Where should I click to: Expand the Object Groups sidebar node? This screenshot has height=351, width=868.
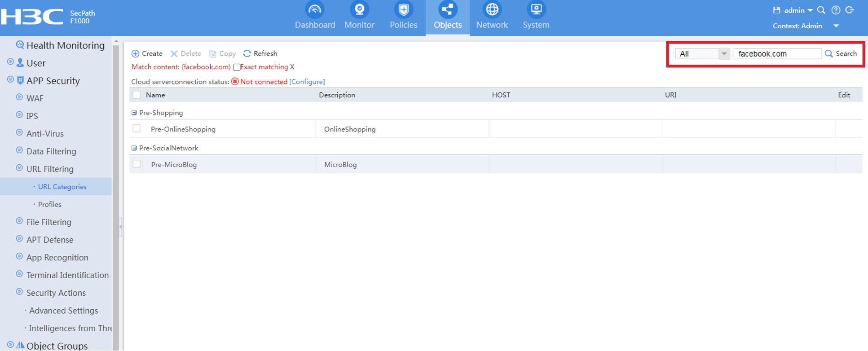(x=10, y=345)
